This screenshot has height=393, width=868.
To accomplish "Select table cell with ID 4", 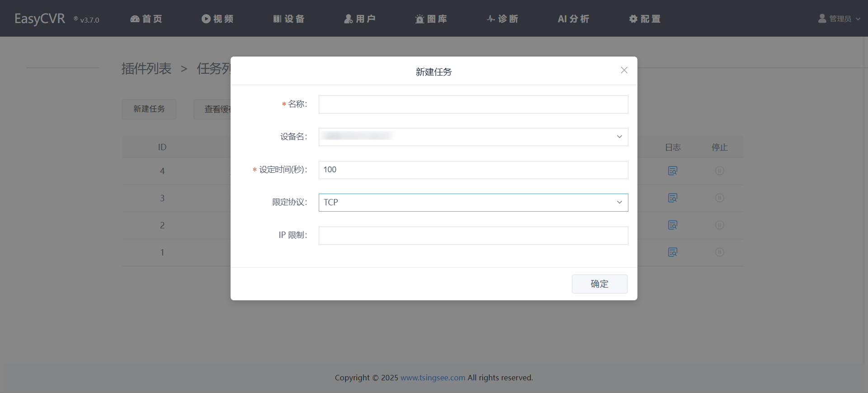I will tap(162, 171).
